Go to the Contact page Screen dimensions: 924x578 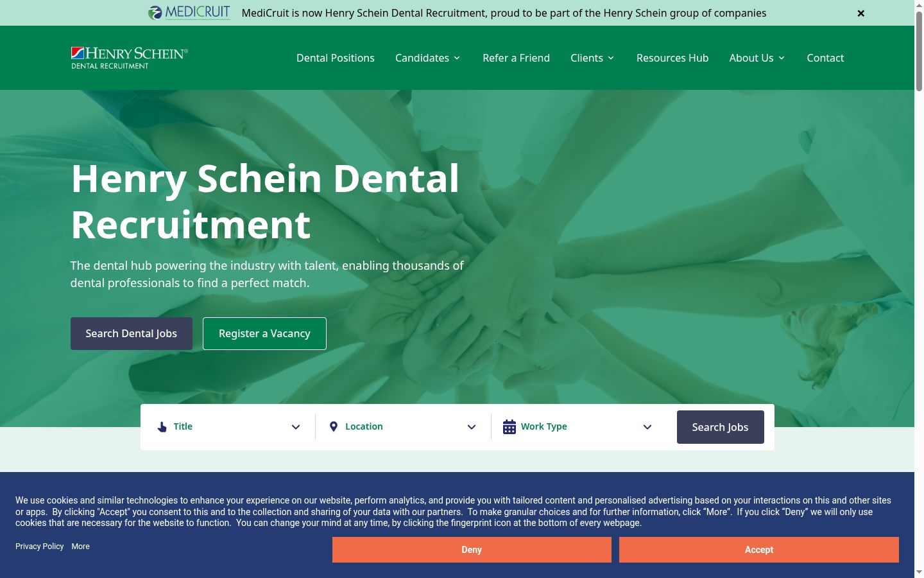click(x=825, y=58)
